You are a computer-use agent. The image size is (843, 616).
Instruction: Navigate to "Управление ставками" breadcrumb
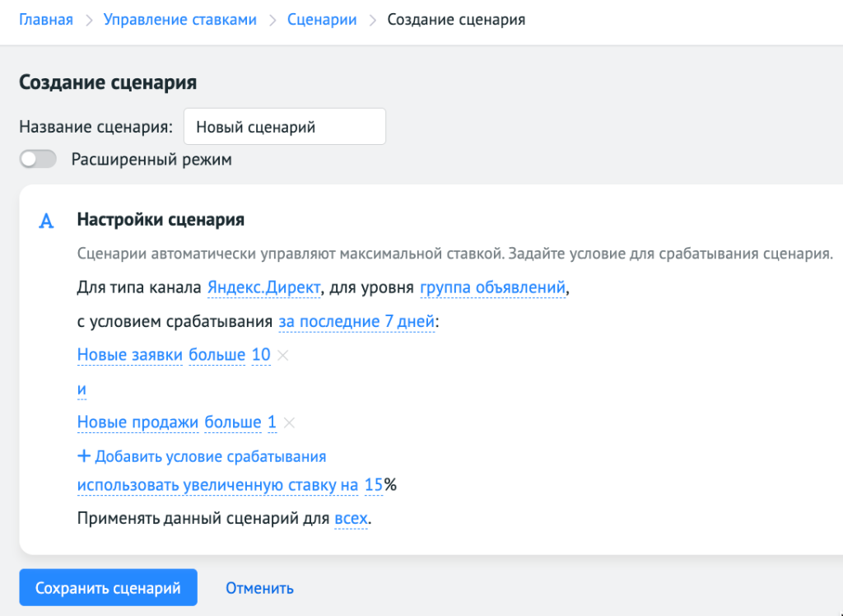[x=179, y=19]
